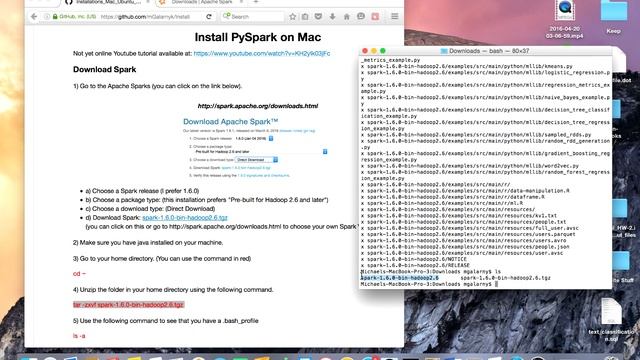
Task: Click the red 'cd ~' command
Action: (79, 274)
